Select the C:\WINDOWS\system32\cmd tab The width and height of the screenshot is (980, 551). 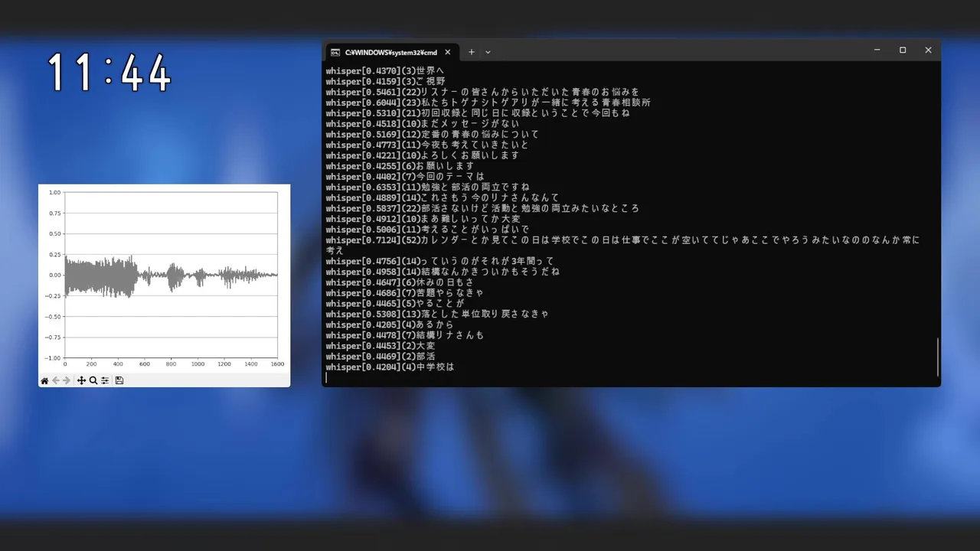391,52
